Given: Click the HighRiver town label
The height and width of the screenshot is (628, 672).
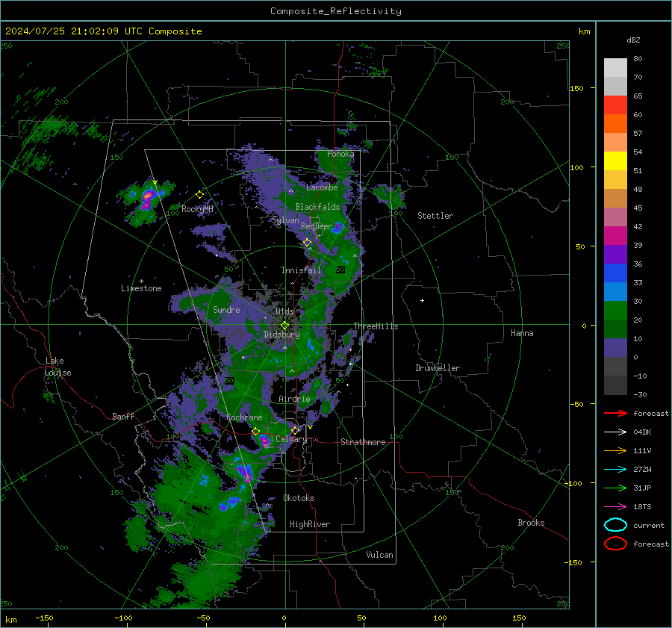Looking at the screenshot, I should [310, 524].
